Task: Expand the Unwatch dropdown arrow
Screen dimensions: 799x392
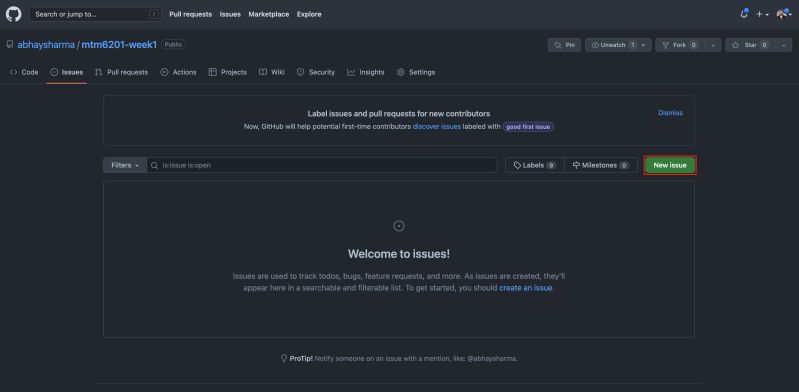Action: pos(644,45)
